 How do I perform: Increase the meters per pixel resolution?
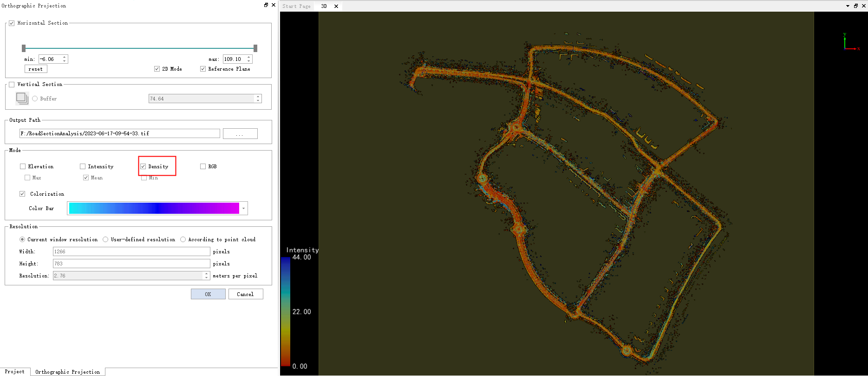coord(207,274)
